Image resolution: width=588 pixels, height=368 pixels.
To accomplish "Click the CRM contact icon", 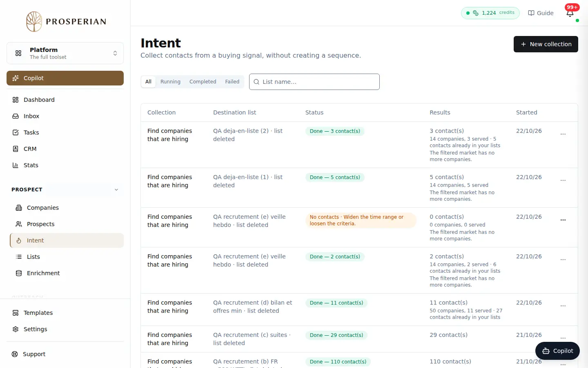I will (x=16, y=149).
